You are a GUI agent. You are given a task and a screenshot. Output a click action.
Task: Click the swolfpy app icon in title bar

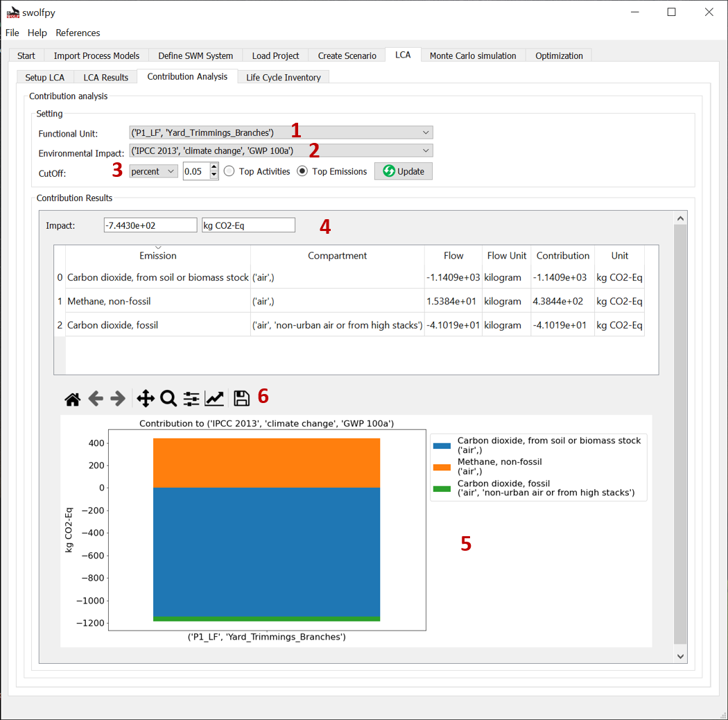click(13, 12)
